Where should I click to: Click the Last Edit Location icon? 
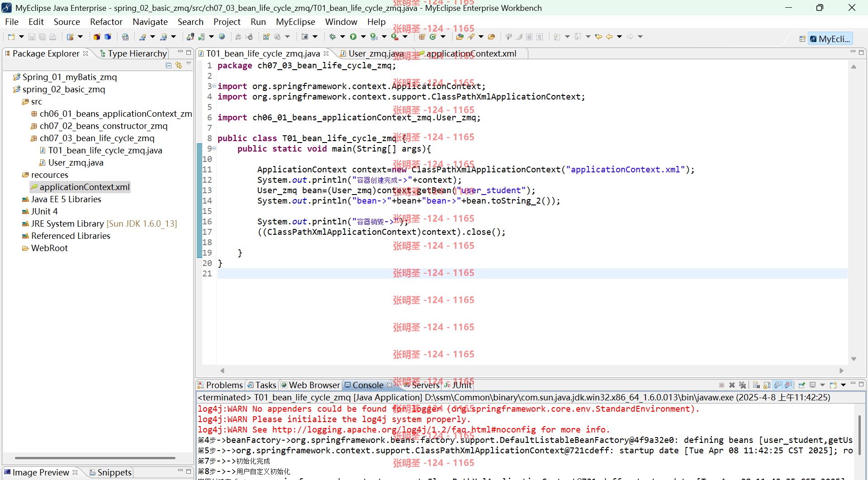[598, 37]
